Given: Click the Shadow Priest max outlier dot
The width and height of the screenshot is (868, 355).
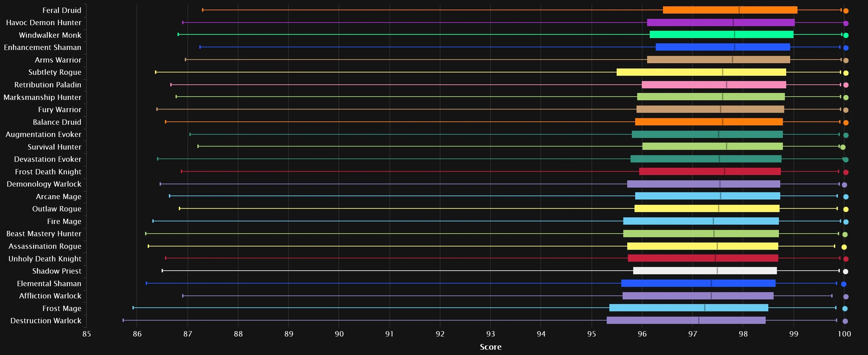Looking at the screenshot, I should coord(845,272).
